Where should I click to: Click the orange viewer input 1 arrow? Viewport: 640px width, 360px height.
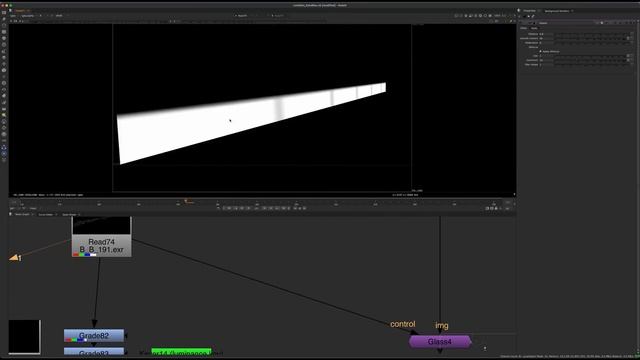(15, 258)
